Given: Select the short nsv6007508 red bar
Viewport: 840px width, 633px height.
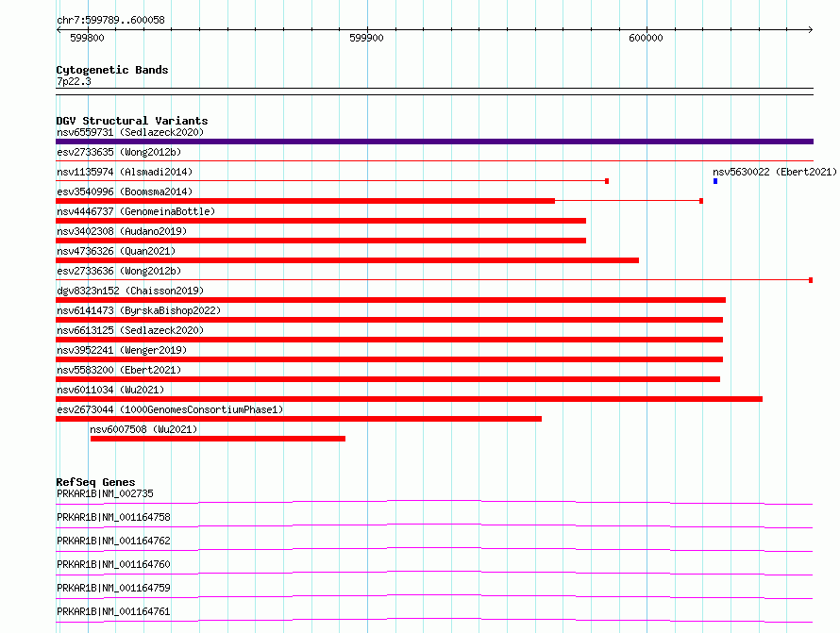Looking at the screenshot, I should point(218,439).
